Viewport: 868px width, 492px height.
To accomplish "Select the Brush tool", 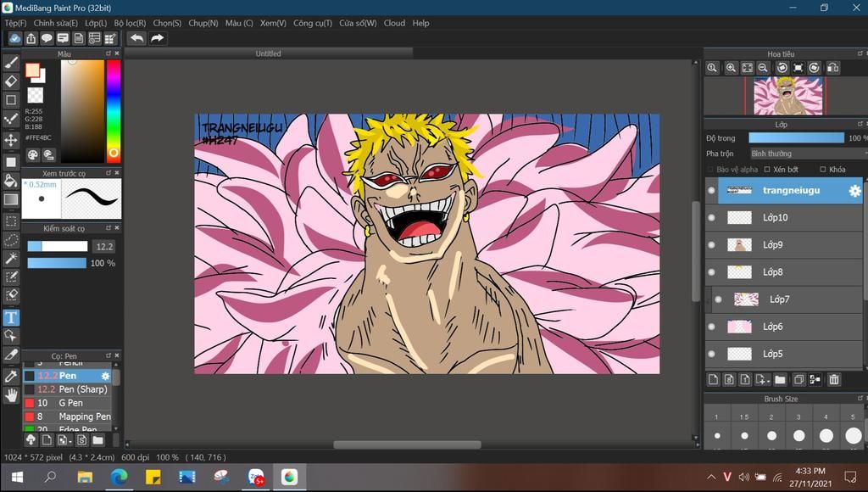I will 11,63.
